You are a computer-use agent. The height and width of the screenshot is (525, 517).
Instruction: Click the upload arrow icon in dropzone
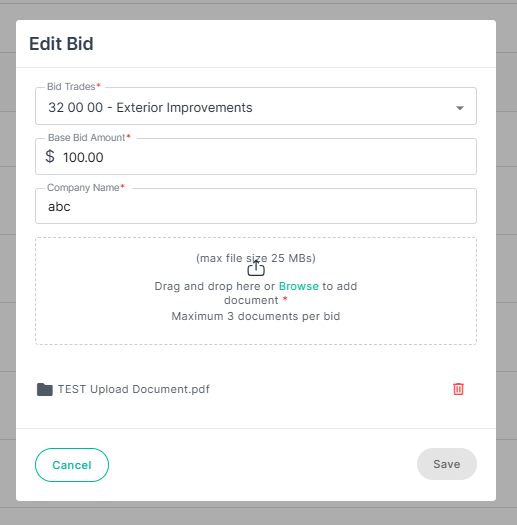(x=256, y=269)
